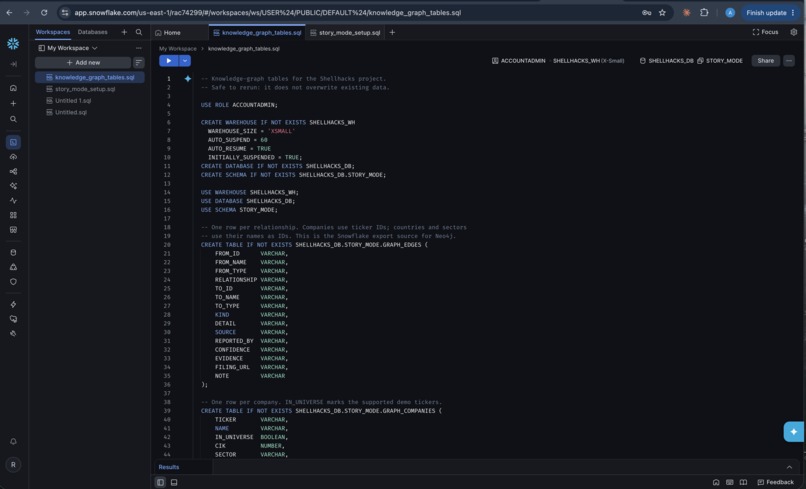Open the lowest sidebar icon above the bell

(13, 333)
